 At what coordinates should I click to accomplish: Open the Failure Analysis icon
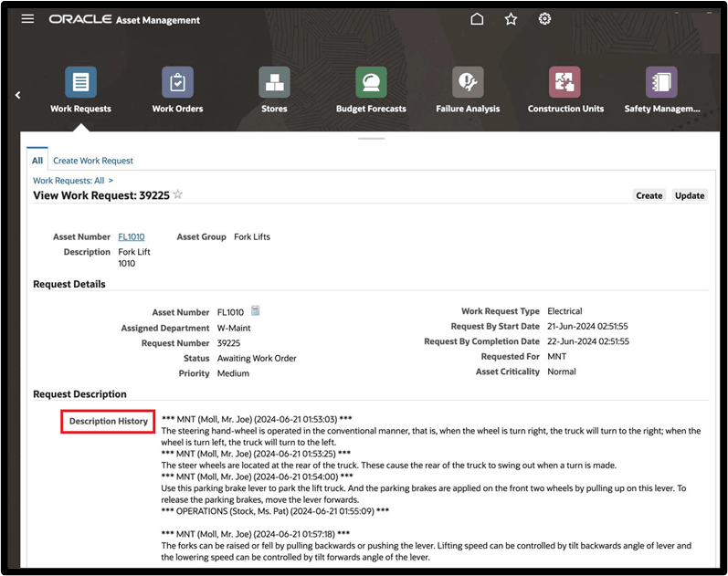(468, 82)
